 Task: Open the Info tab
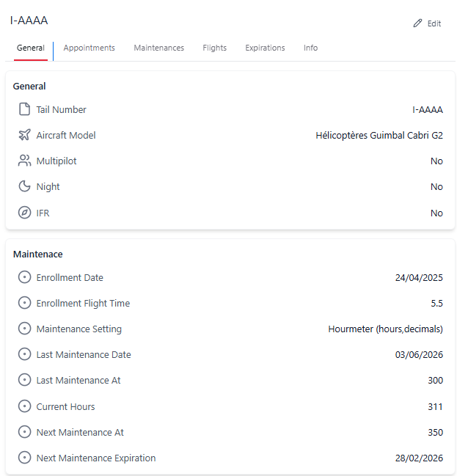click(310, 48)
